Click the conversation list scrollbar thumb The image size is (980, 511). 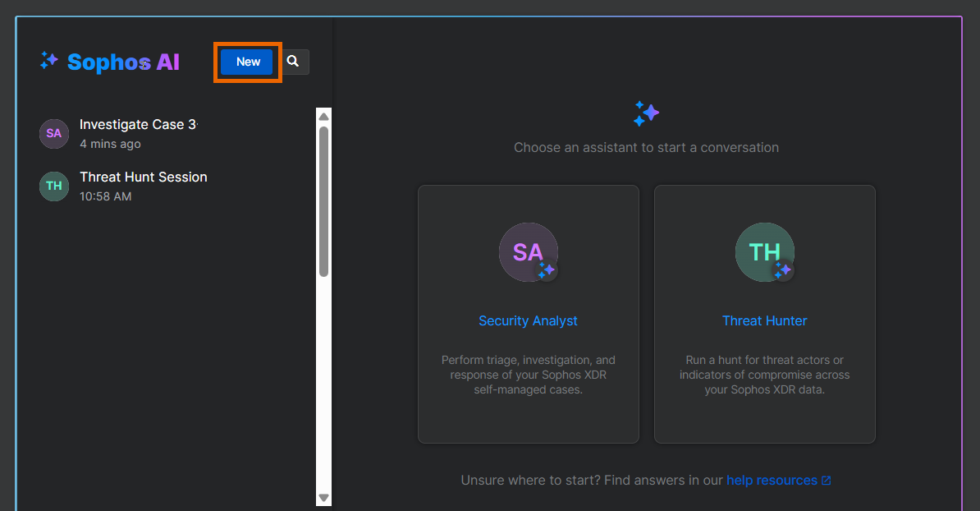pos(323,201)
